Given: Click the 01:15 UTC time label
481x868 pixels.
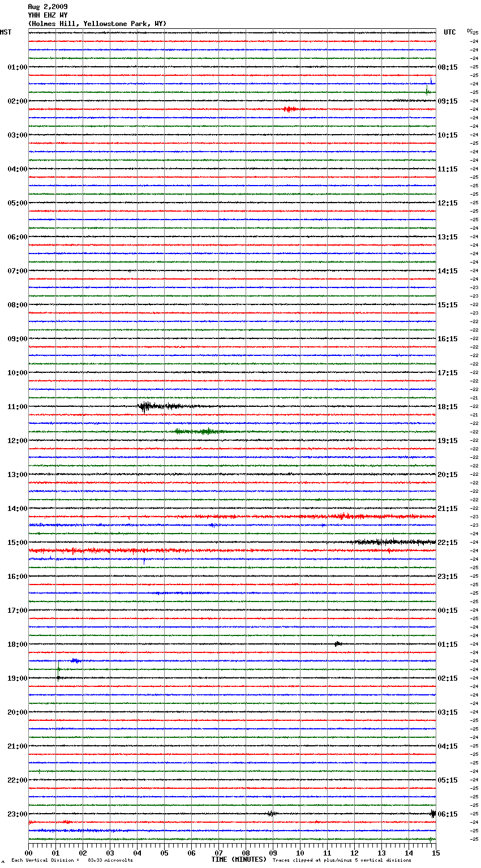Looking at the screenshot, I should pos(448,644).
